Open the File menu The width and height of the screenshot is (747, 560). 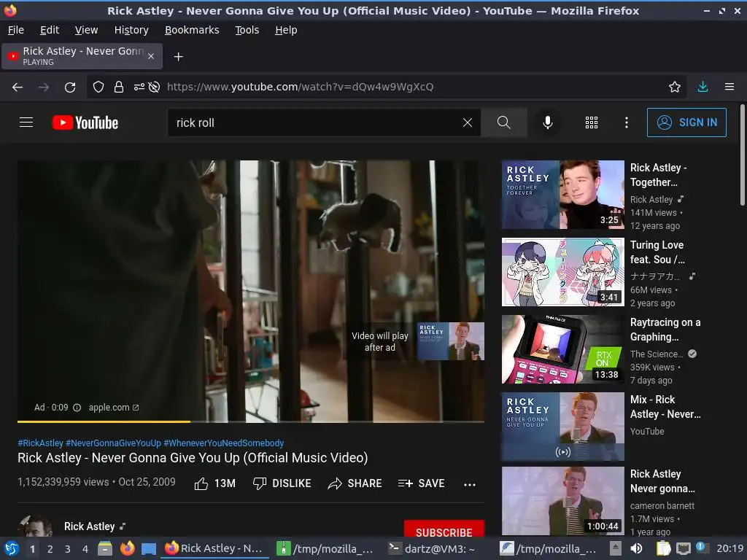(16, 30)
